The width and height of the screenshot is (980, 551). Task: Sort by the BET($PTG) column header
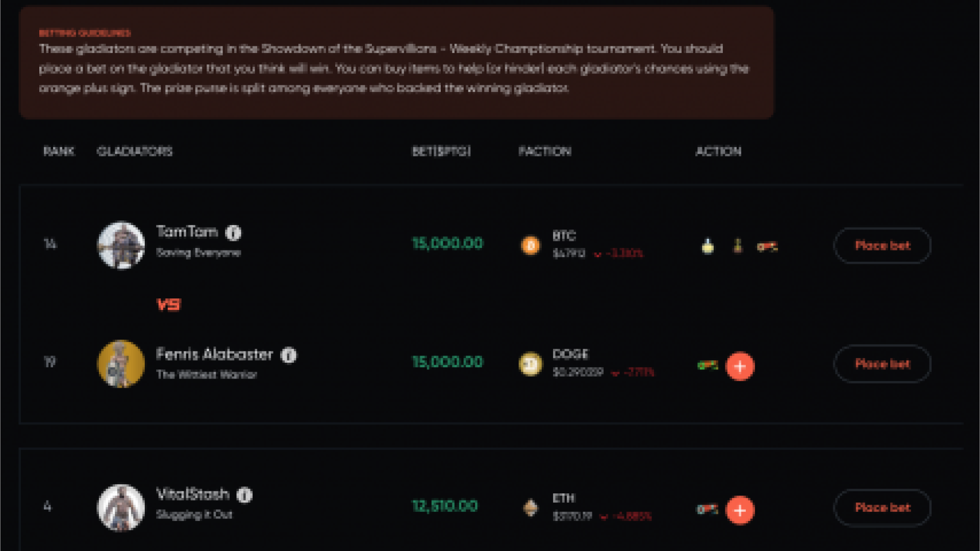(x=441, y=152)
